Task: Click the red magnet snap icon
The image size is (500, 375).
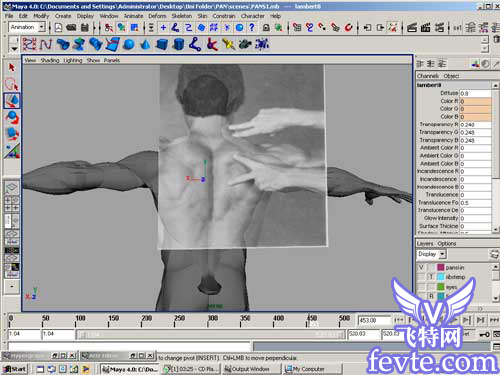Action: (x=349, y=27)
